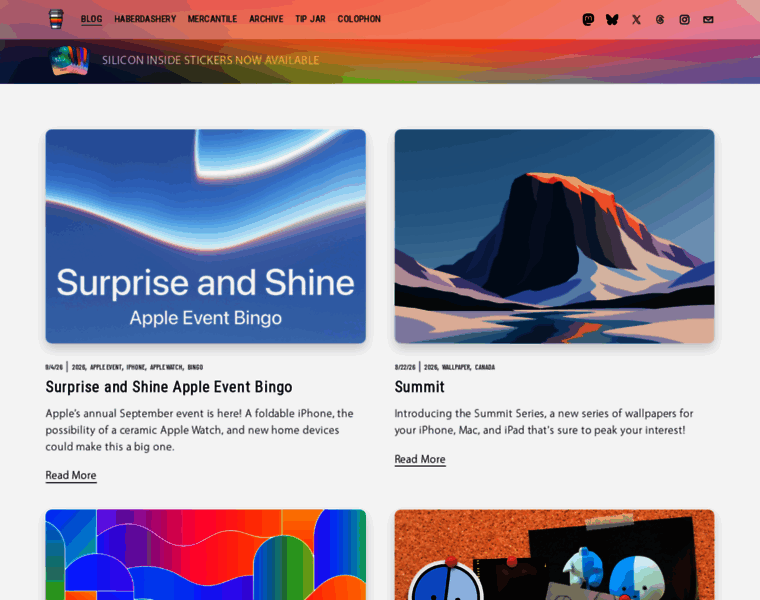Open the Instagram social icon
760x600 pixels.
pos(684,19)
